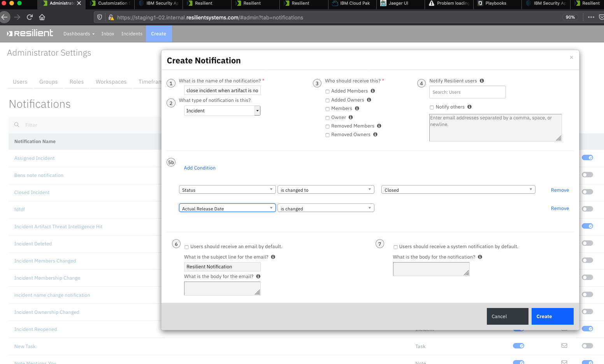Click the Search: Users input field
The width and height of the screenshot is (604, 364).
[467, 92]
